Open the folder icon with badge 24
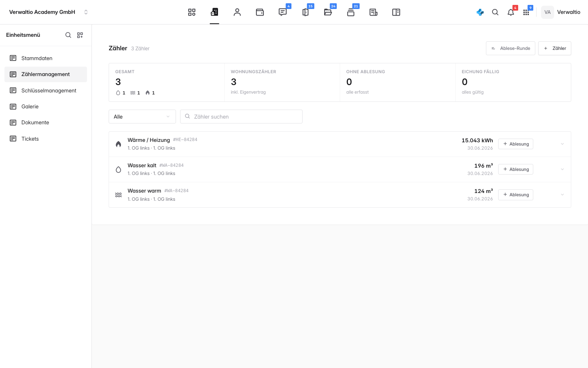The height and width of the screenshot is (368, 588). point(328,12)
